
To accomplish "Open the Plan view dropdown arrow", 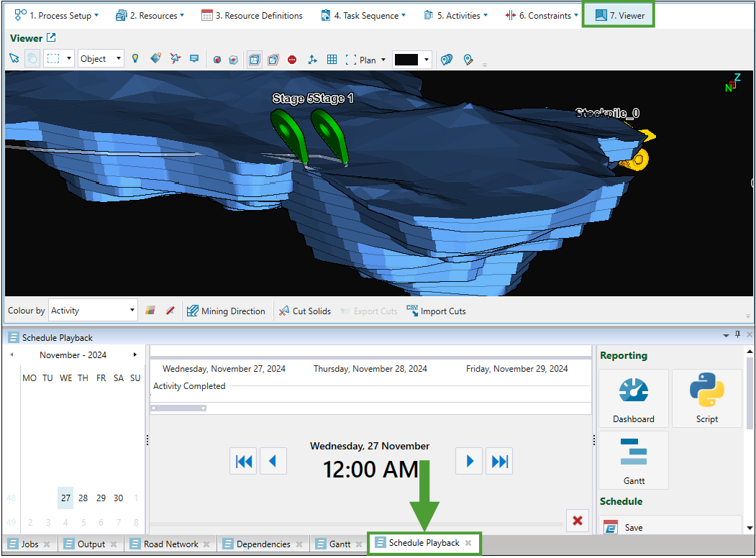I will tap(383, 60).
